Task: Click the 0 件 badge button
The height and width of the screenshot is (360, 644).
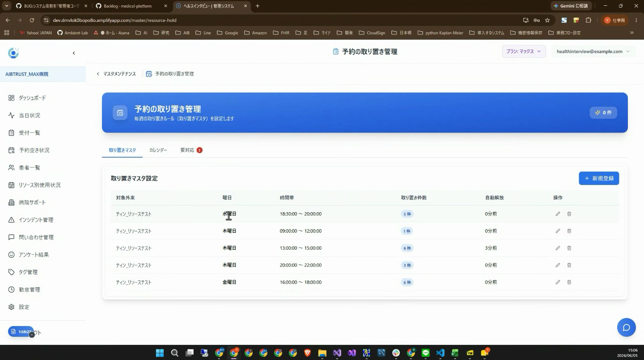Action: [603, 113]
